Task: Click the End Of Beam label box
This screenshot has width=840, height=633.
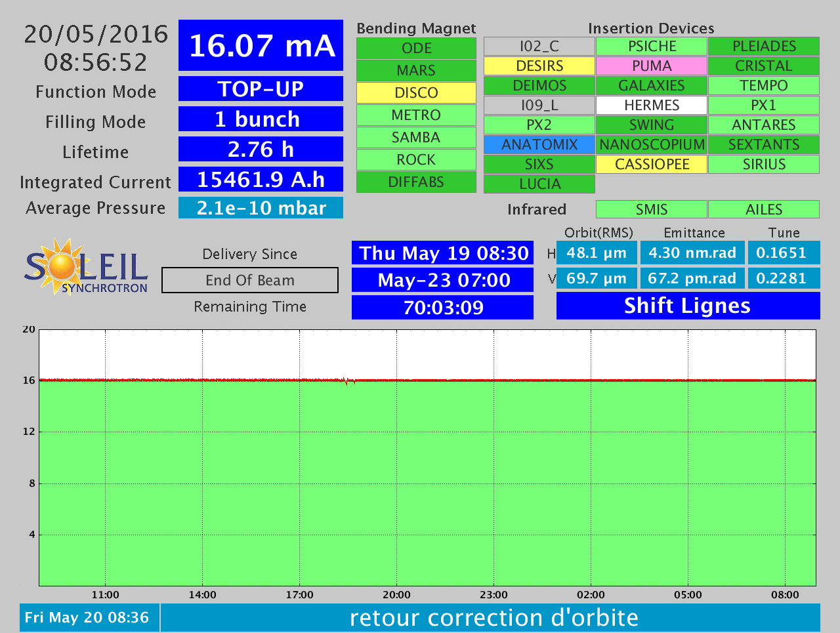Action: pyautogui.click(x=250, y=280)
